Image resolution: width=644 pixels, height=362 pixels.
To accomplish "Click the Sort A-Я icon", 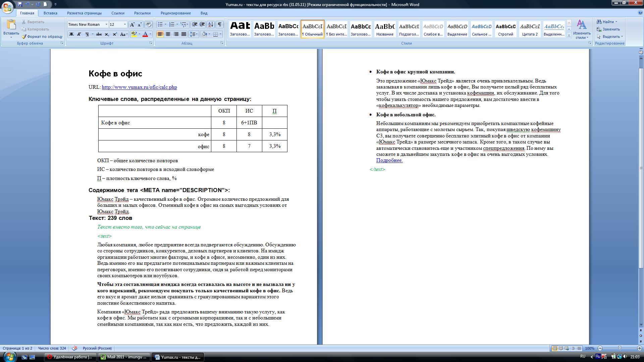I will [x=211, y=24].
